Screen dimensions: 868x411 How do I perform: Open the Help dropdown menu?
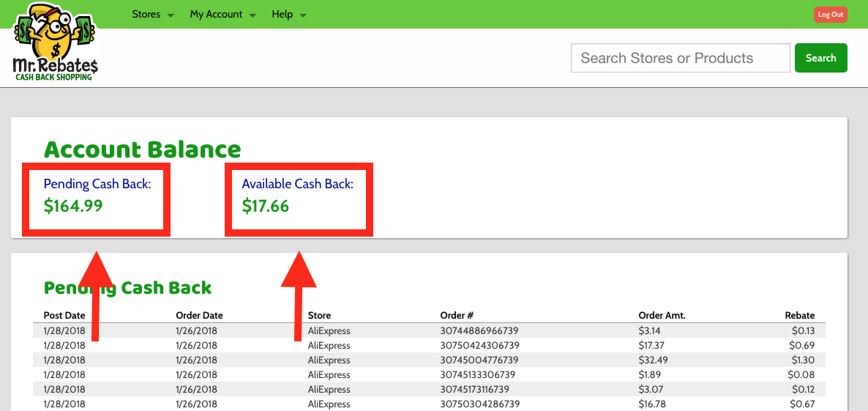(x=288, y=15)
